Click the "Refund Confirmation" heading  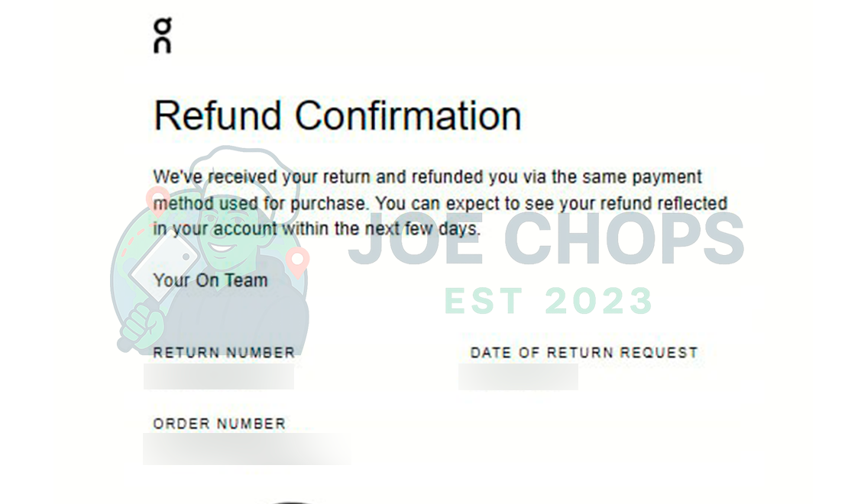click(x=337, y=116)
